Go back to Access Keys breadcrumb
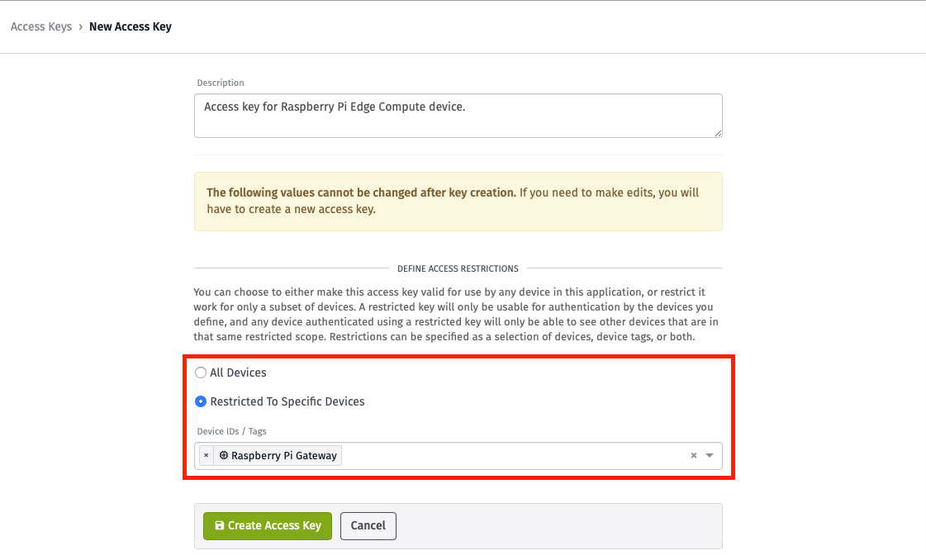This screenshot has width=926, height=560. (41, 26)
